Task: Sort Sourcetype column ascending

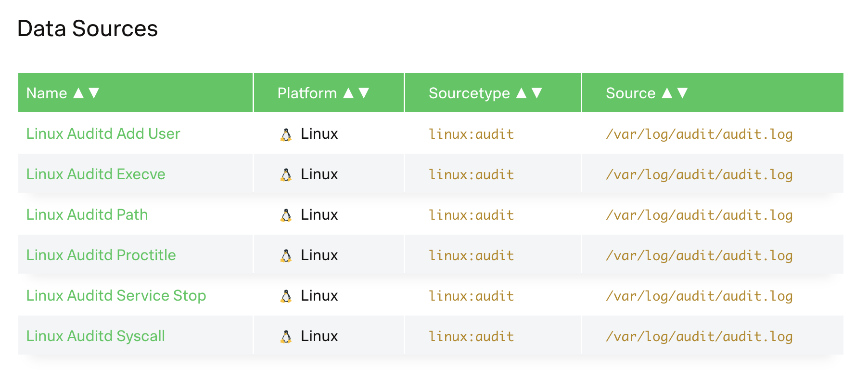Action: pos(521,92)
